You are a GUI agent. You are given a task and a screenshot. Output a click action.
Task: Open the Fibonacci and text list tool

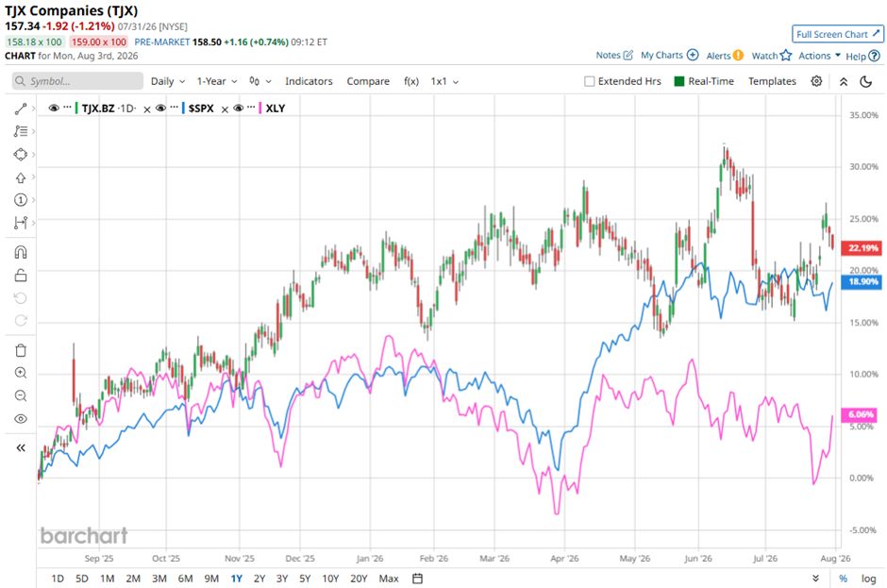(21, 131)
